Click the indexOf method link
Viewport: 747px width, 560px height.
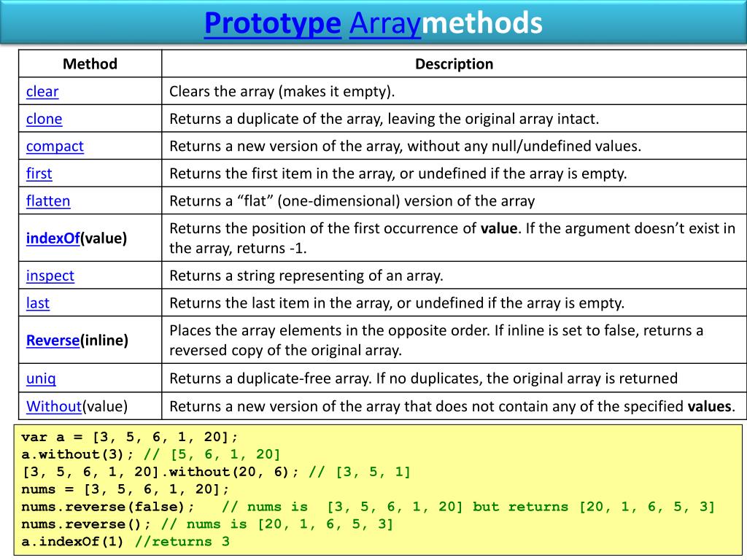pyautogui.click(x=53, y=238)
